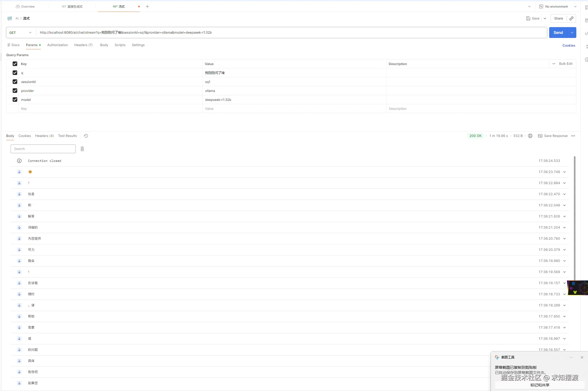Click the Connection closed info icon

tap(19, 161)
